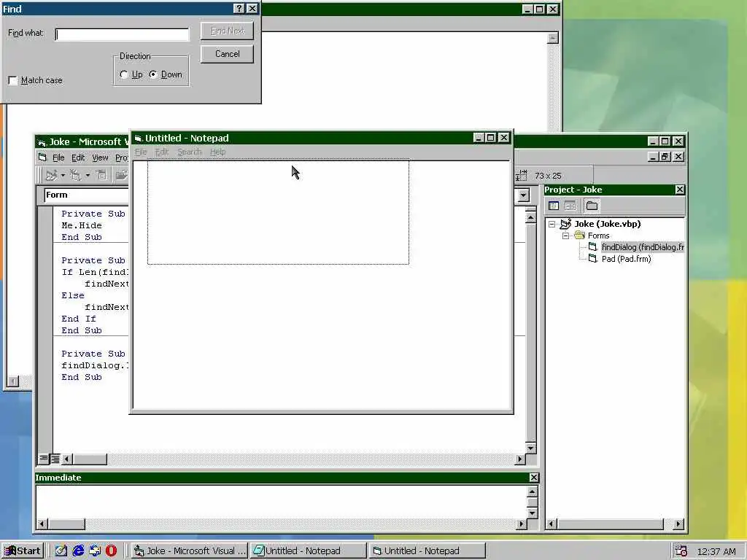Click the Project panel horizontal scroll right arrow
The height and width of the screenshot is (560, 747).
coord(678,524)
